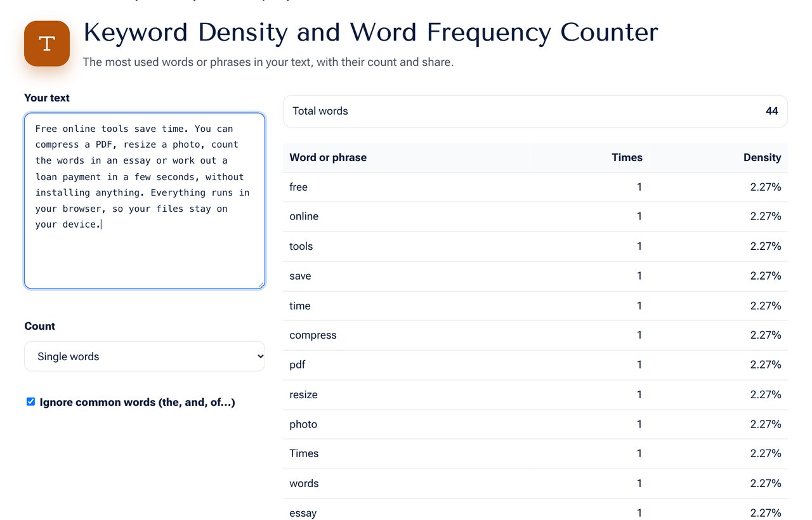812x520 pixels.
Task: Select the word "time" in the results table
Action: coord(300,306)
